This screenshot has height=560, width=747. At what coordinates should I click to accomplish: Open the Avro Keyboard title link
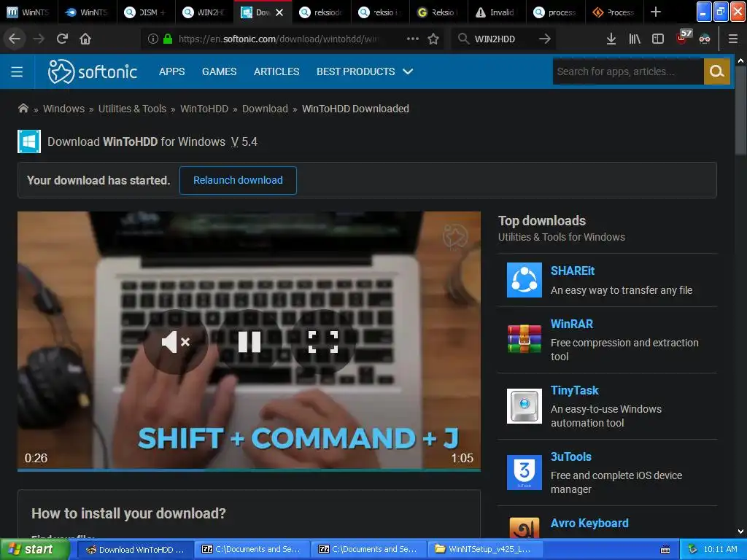(x=589, y=523)
